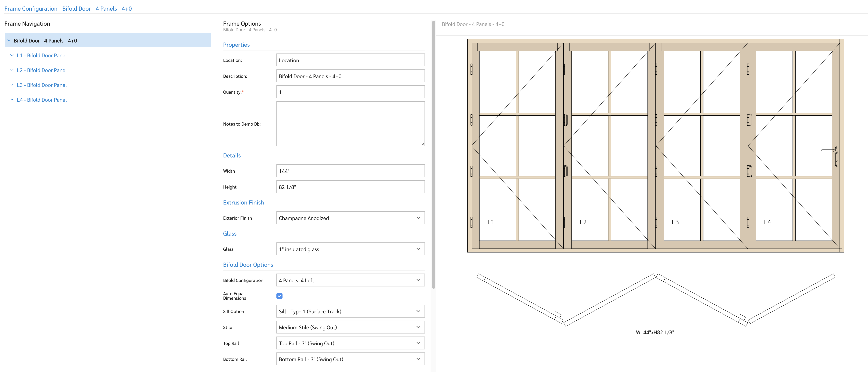This screenshot has width=868, height=372.
Task: Click the Details section heading
Action: pyautogui.click(x=232, y=156)
